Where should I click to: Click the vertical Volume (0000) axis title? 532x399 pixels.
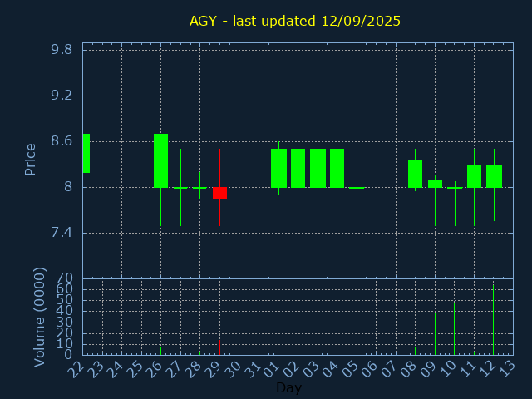point(39,317)
